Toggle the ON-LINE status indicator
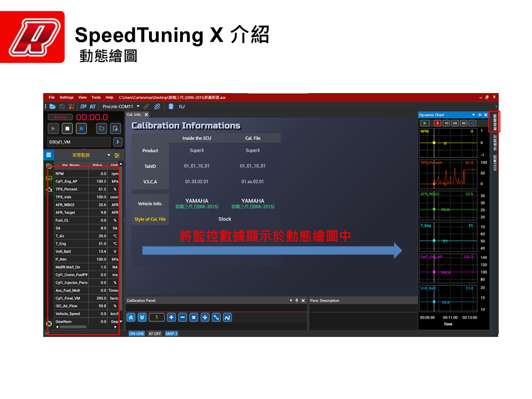Screen dimensions: 532x399 tap(136, 334)
